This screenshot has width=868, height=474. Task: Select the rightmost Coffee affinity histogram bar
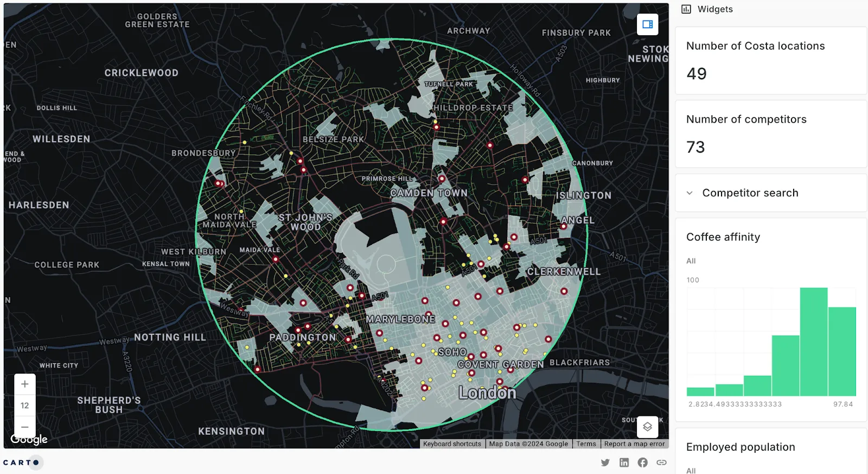842,351
